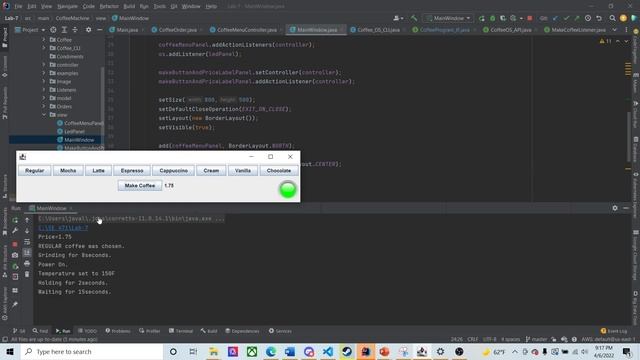Image resolution: width=640 pixels, height=360 pixels.
Task: Open Search Everywhere magnifier icon
Action: [x=613, y=18]
